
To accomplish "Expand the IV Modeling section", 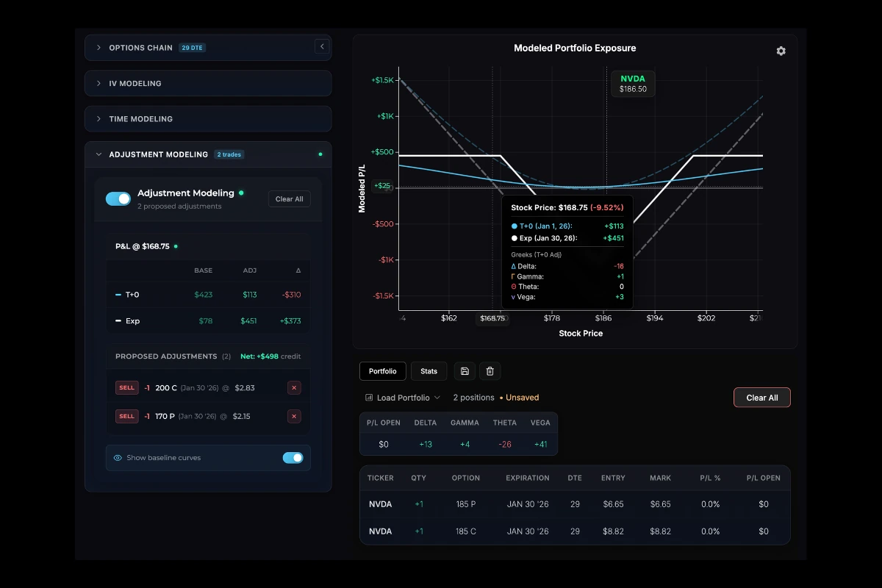I will coord(135,84).
